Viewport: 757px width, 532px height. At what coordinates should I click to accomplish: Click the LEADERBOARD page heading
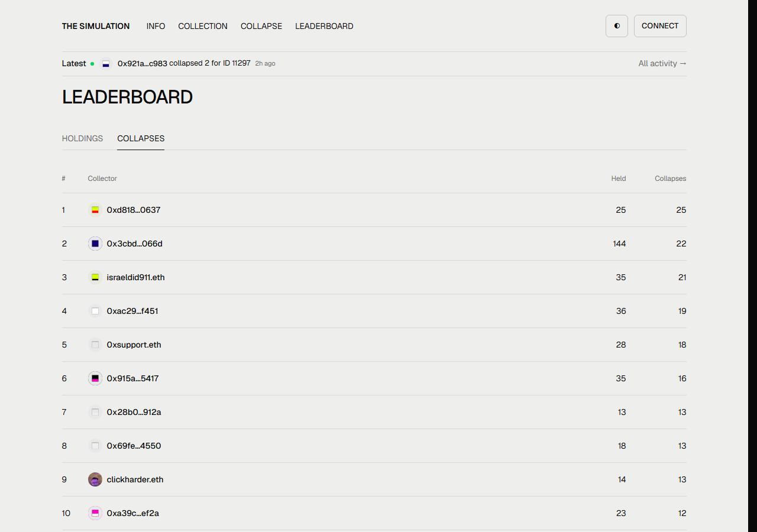(127, 97)
